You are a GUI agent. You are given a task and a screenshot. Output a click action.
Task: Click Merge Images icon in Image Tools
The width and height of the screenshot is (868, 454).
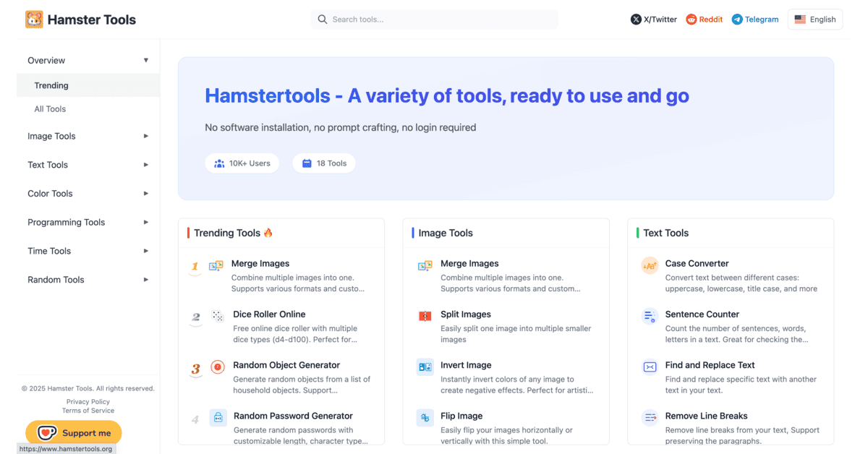[425, 266]
